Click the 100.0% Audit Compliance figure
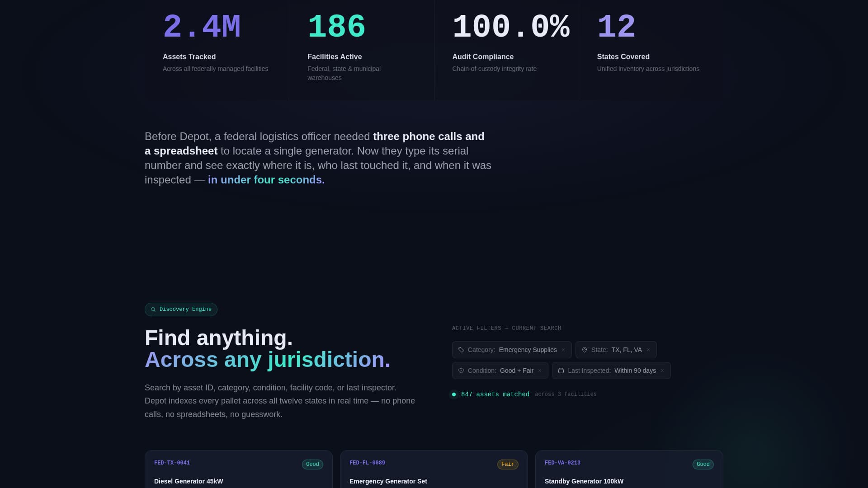The width and height of the screenshot is (868, 488). 511,27
